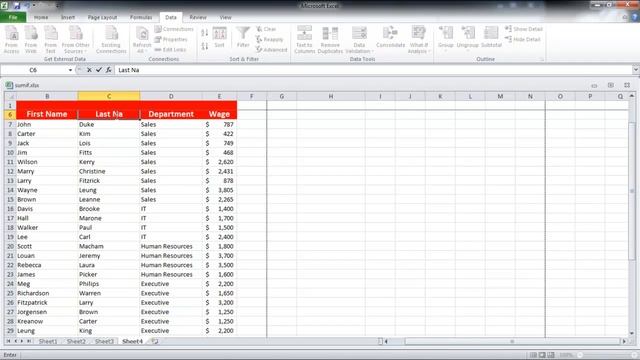Image resolution: width=640 pixels, height=360 pixels.
Task: Click the Properties button in Connections group
Action: coord(171,39)
